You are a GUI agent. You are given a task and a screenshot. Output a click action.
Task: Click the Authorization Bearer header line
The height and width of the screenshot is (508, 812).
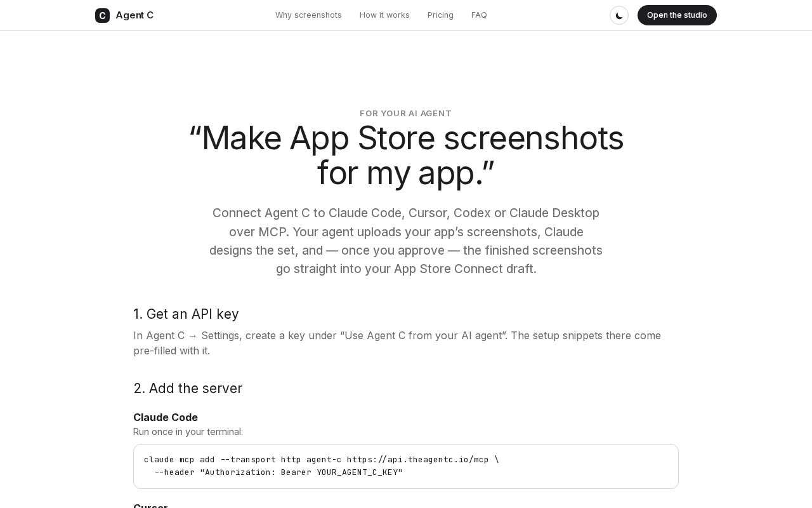278,472
